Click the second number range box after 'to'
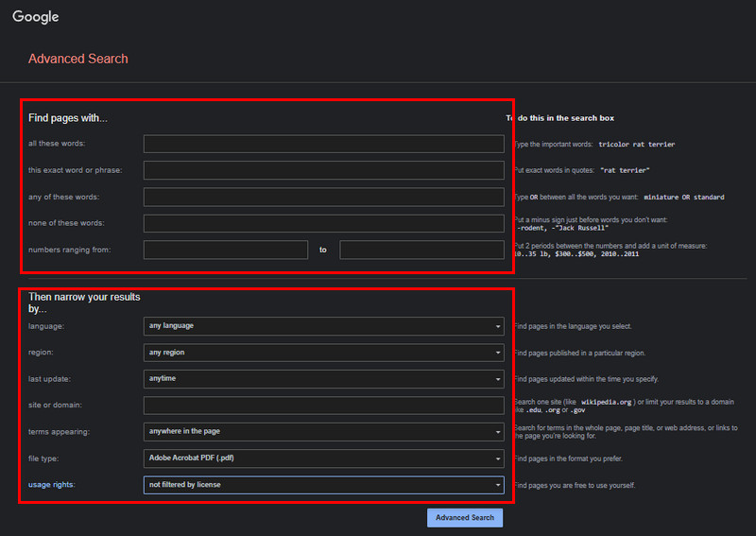Image resolution: width=756 pixels, height=536 pixels. (421, 250)
